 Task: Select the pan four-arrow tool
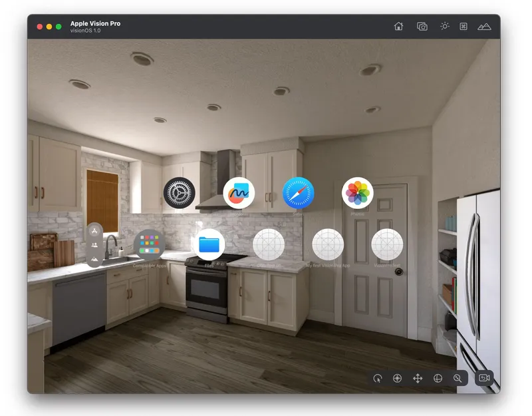418,378
